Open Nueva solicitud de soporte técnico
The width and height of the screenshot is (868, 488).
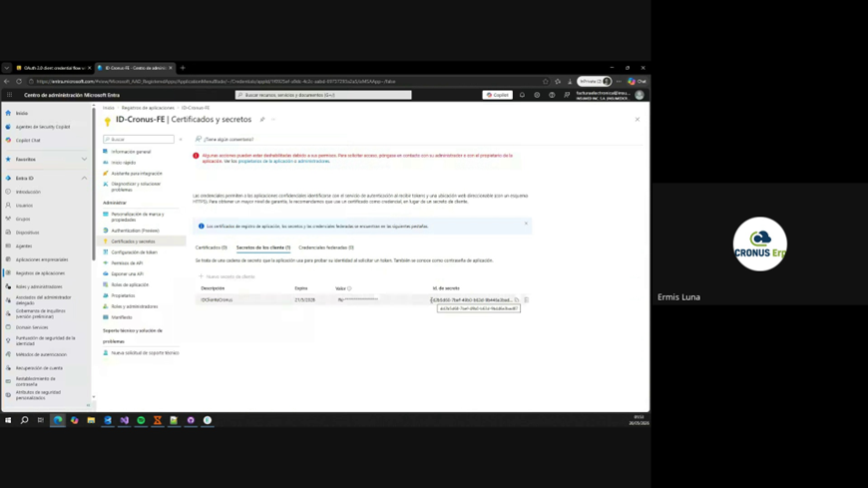(145, 353)
